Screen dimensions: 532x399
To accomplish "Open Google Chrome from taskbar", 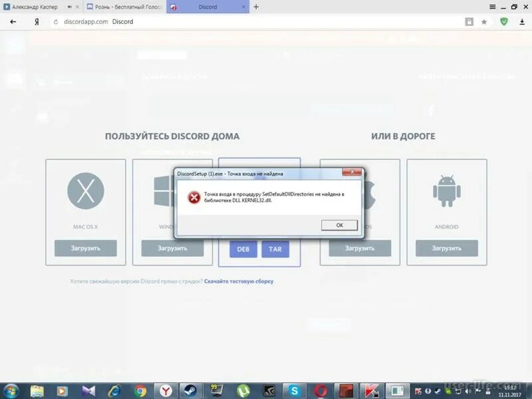I will pyautogui.click(x=140, y=391).
